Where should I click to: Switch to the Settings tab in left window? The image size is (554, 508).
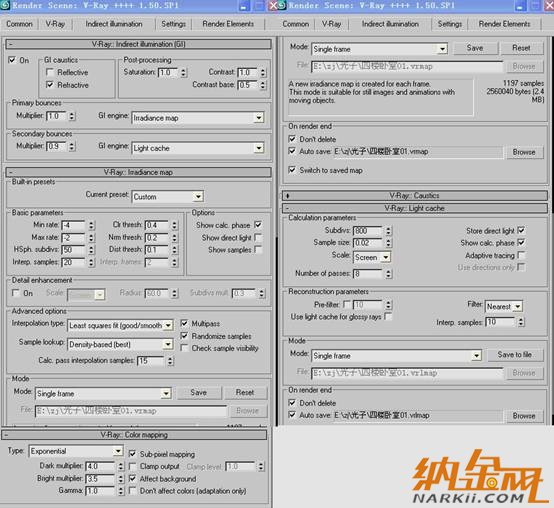173,24
